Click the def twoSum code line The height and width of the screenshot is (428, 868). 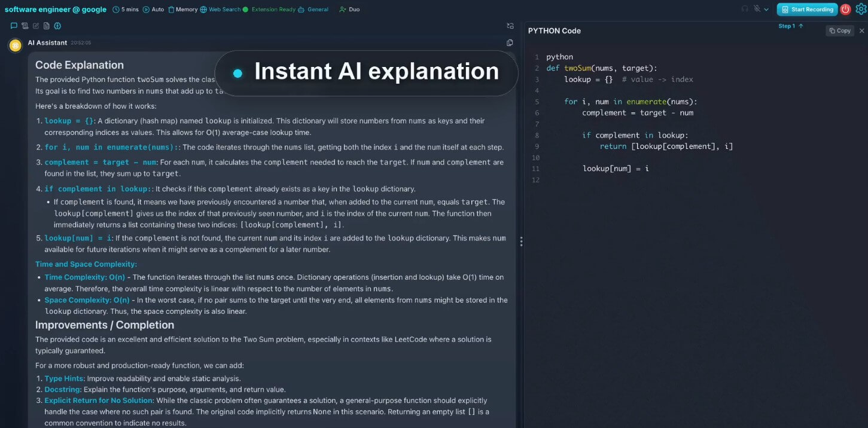tap(602, 68)
